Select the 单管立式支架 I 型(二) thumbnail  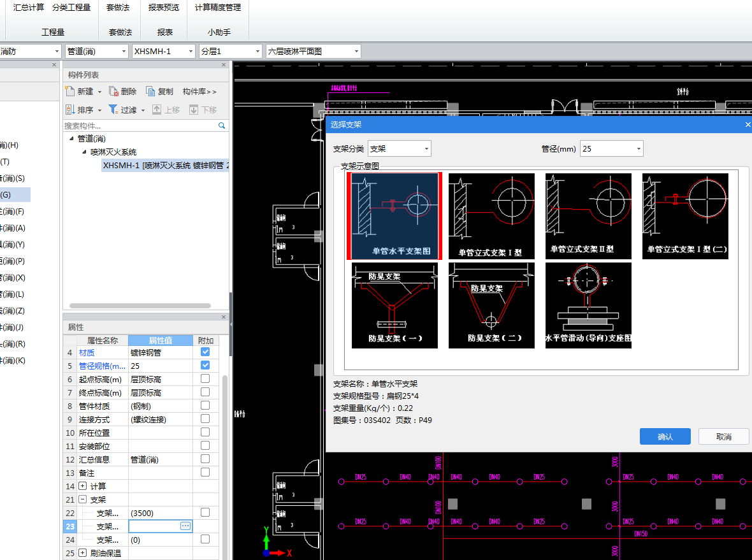pos(685,216)
